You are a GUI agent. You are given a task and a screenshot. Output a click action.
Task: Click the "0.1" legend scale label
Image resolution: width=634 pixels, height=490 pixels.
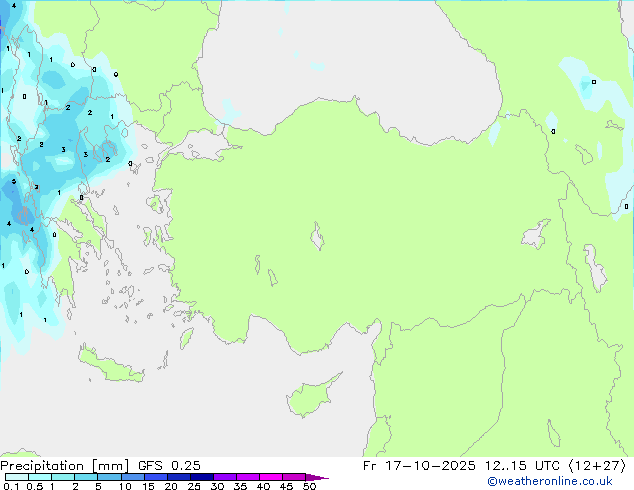click(x=11, y=486)
